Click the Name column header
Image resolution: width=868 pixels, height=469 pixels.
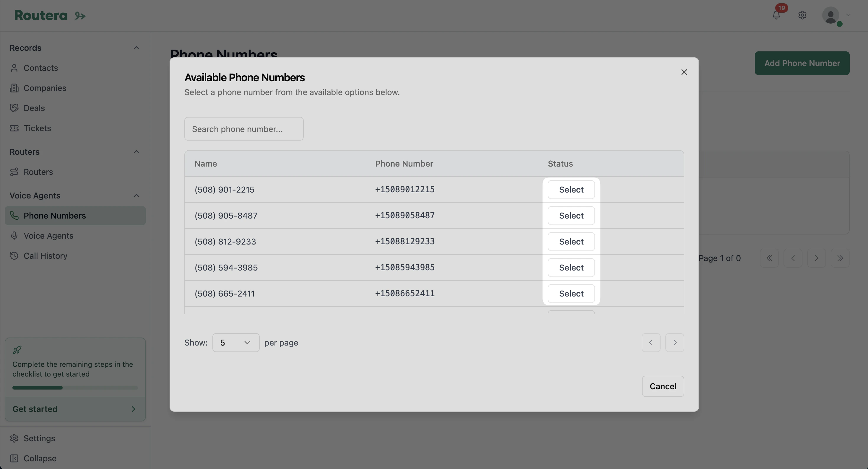(206, 164)
